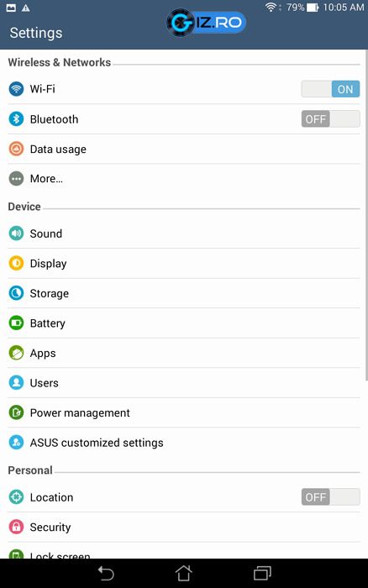368x588 pixels.
Task: Tap the Android back button
Action: (106, 574)
